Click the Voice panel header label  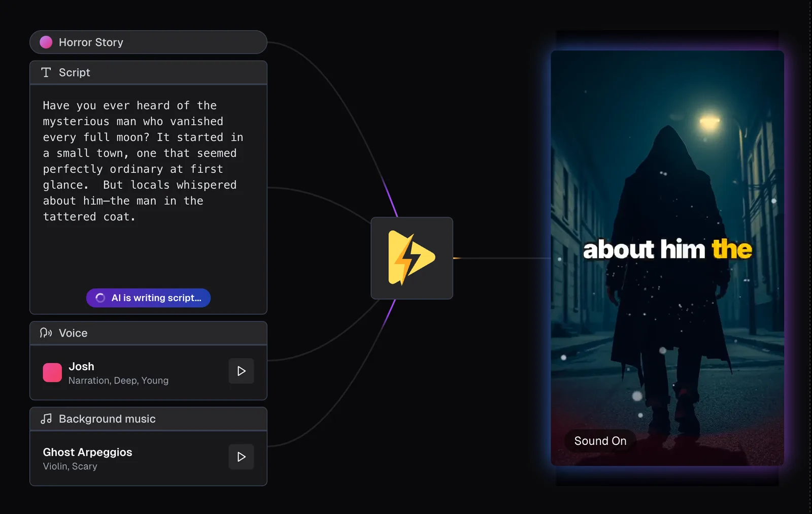pyautogui.click(x=73, y=333)
